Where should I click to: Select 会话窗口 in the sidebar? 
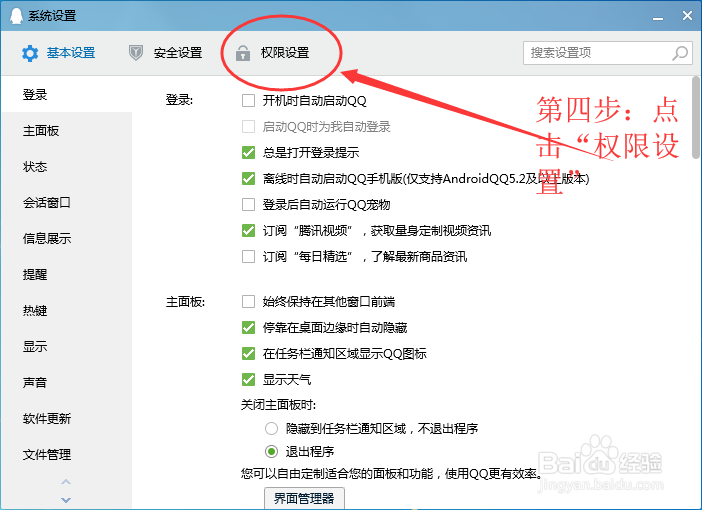pos(66,202)
